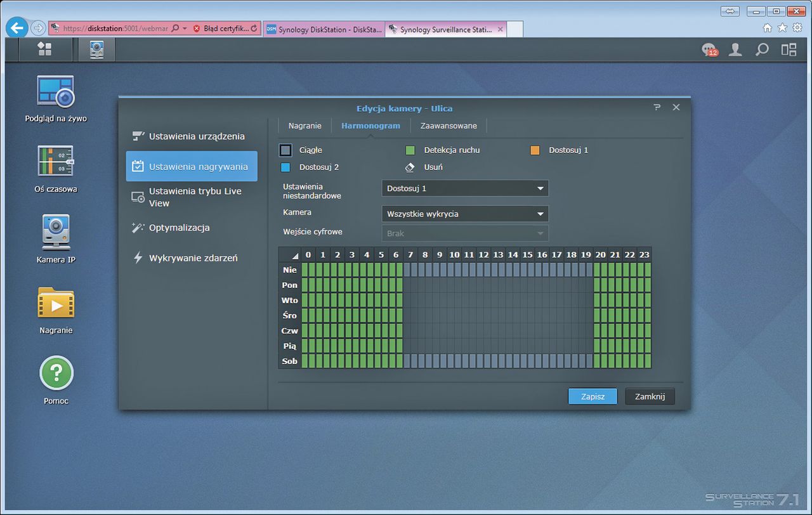The height and width of the screenshot is (515, 812).
Task: Close Synology Surveillance Station browser tab
Action: click(x=500, y=29)
